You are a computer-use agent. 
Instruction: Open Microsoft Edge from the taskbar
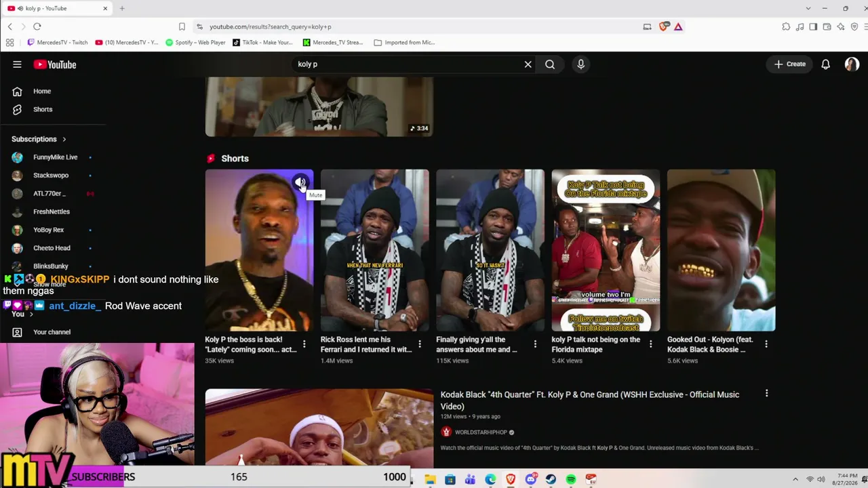[x=490, y=479]
